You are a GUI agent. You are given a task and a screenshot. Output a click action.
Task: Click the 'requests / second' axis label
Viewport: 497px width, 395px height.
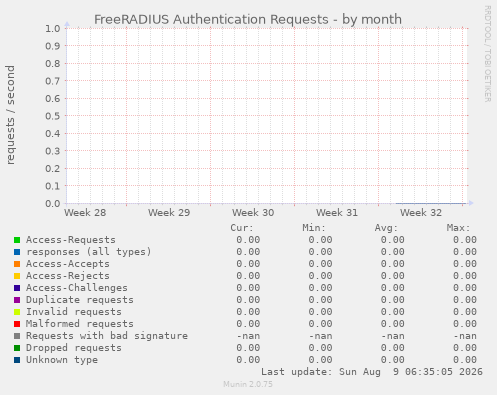point(10,115)
